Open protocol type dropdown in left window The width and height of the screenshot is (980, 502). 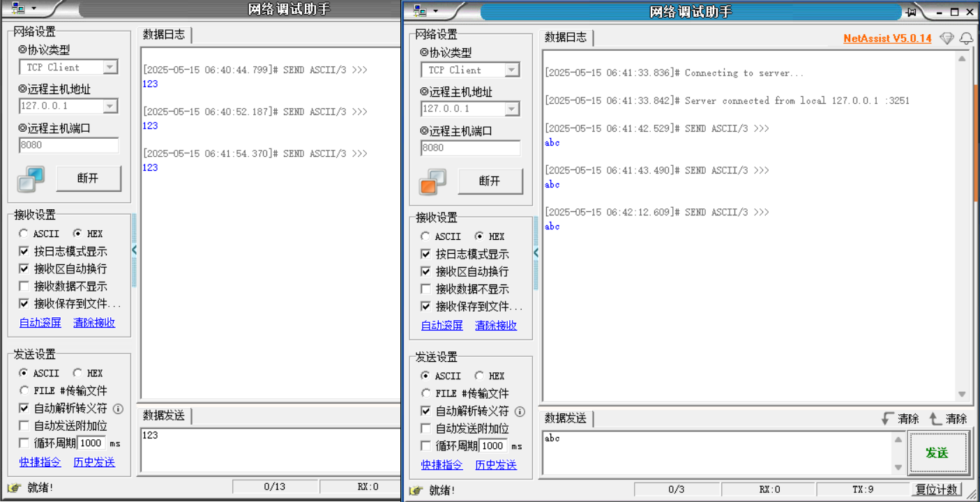110,68
